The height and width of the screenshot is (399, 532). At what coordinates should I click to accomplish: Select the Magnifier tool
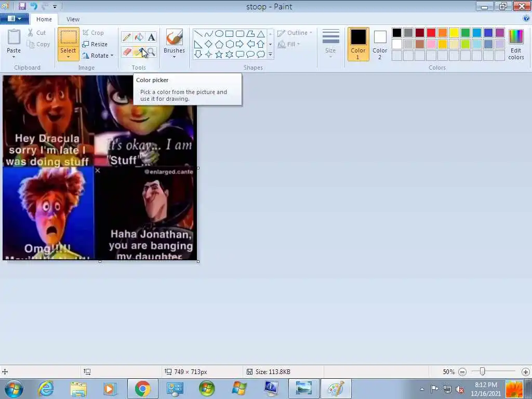[151, 52]
